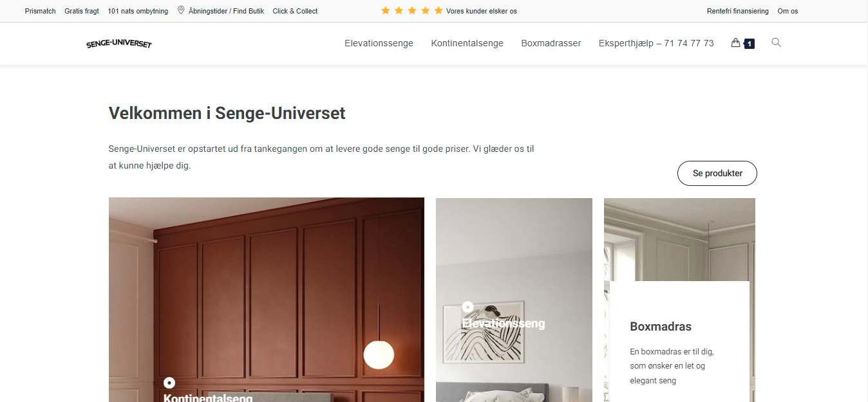The height and width of the screenshot is (402, 868).
Task: Click the cart item count badge
Action: tap(749, 44)
